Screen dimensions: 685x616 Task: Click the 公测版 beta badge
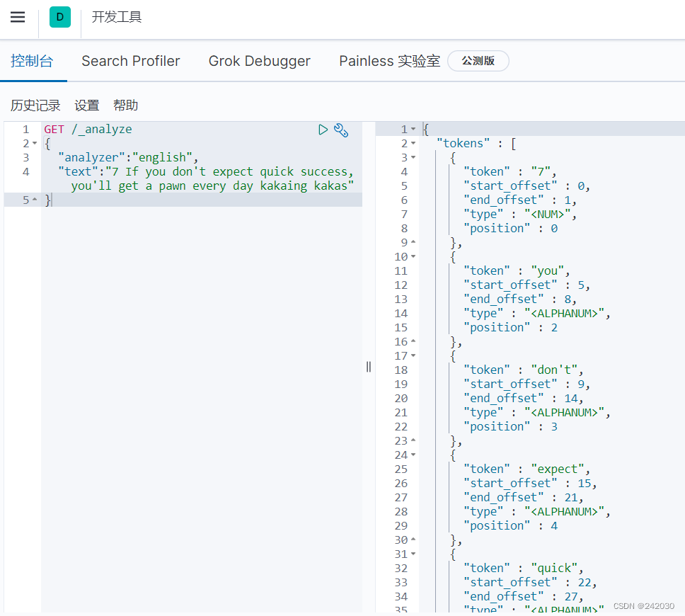pyautogui.click(x=478, y=61)
